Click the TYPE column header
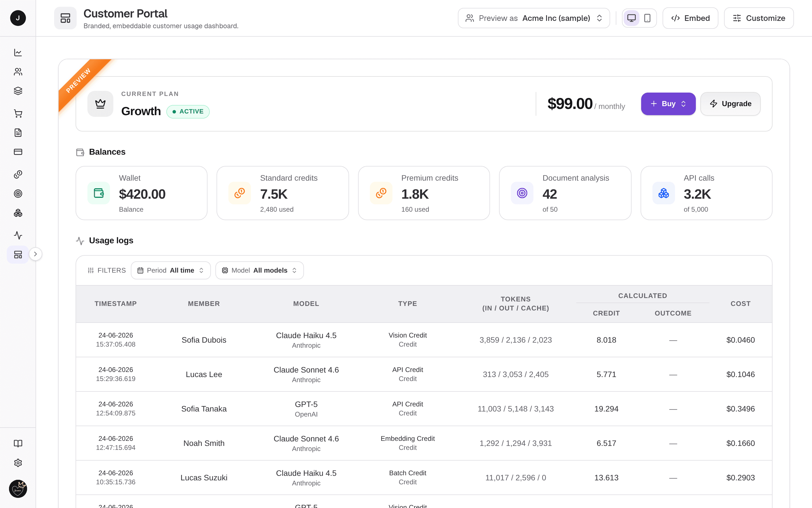 click(407, 304)
